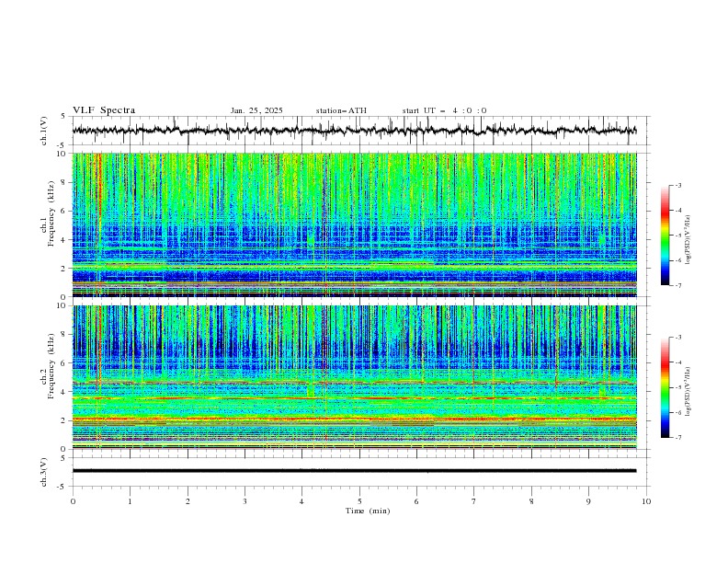728x563 pixels.
Task: Click the ch.2 colorbar bottom value "-7"
Action: (x=678, y=437)
